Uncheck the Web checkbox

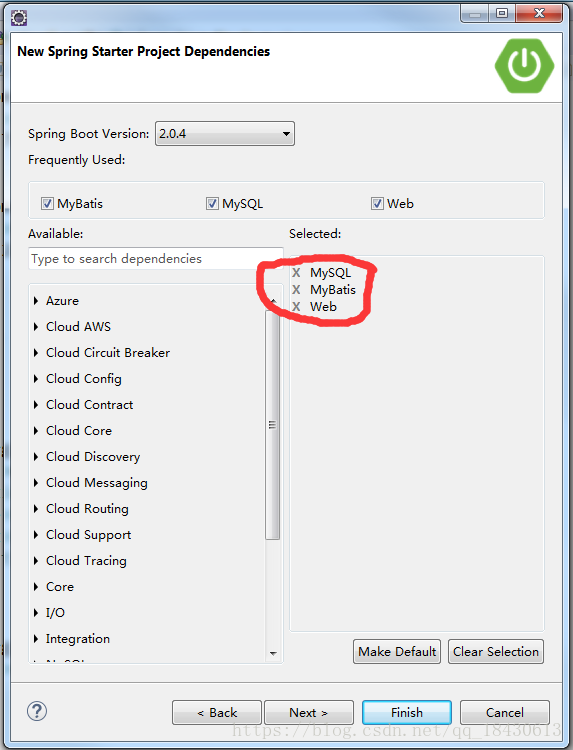377,204
